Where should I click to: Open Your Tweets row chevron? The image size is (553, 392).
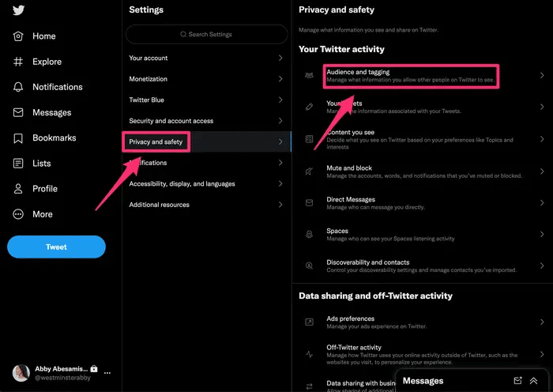[542, 107]
